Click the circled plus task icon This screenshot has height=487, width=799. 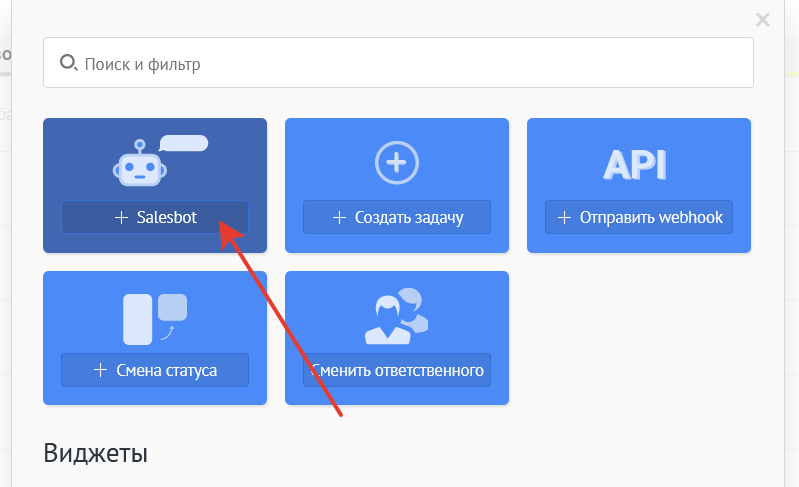pos(396,163)
